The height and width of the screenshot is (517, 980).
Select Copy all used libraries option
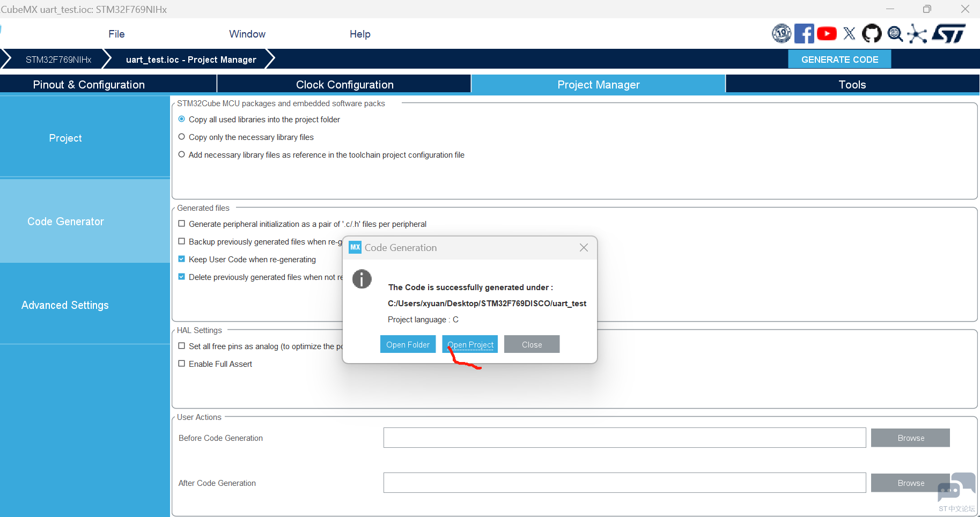click(x=182, y=119)
